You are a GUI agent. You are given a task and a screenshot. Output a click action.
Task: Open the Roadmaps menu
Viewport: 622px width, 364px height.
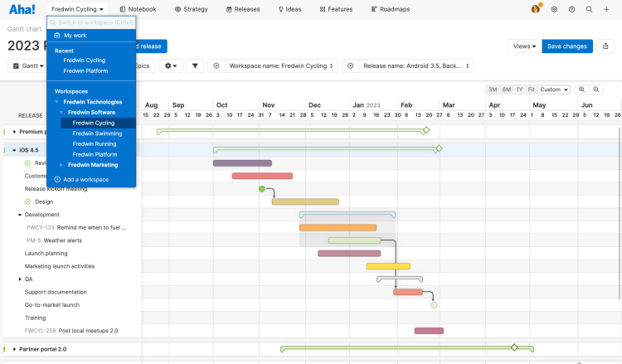[391, 9]
